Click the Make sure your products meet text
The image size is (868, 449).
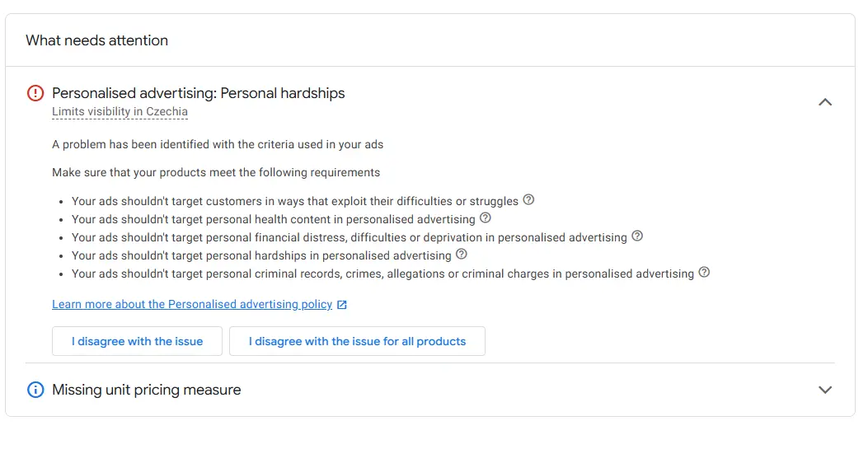[x=216, y=172]
